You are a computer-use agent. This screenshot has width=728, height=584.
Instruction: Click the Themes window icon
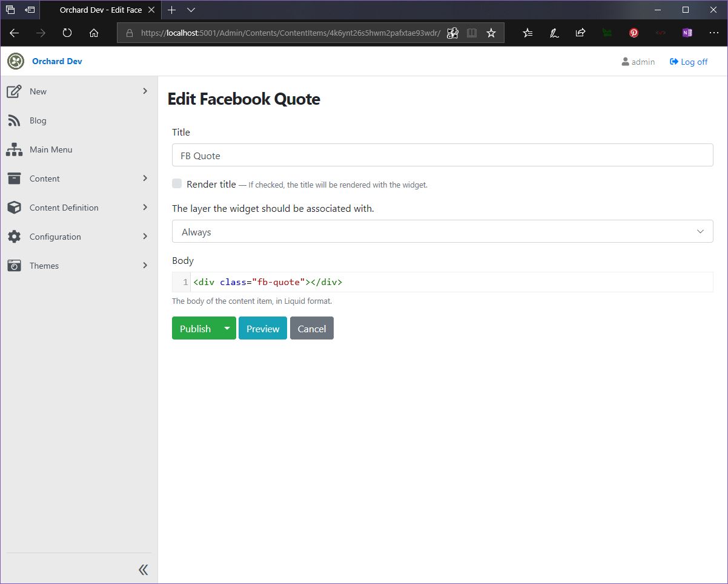15,266
